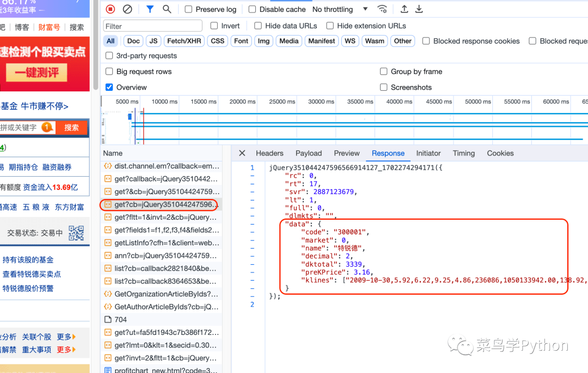Open the No throttling dropdown
588x373 pixels.
click(340, 9)
